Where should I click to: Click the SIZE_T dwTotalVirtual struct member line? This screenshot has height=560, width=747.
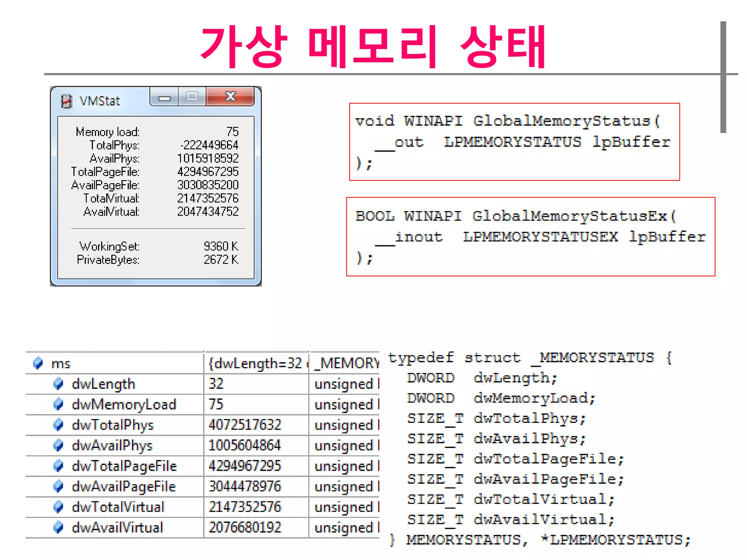[x=511, y=499]
